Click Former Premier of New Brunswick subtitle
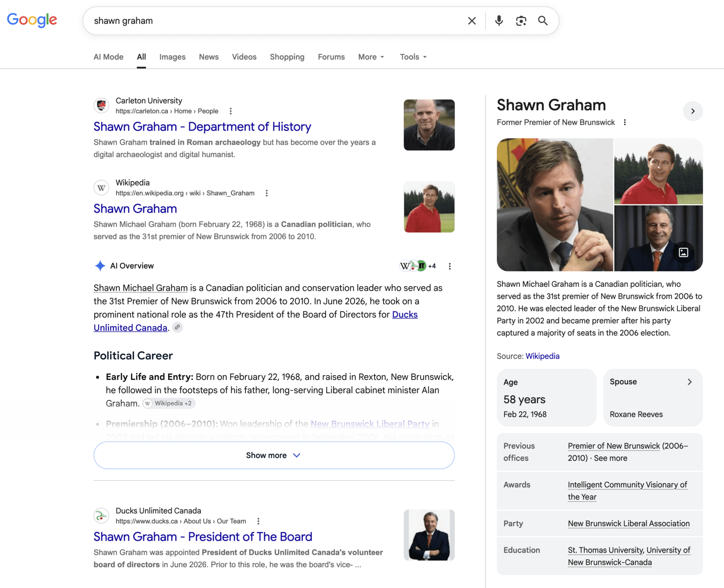Viewport: 724px width, 588px height. (556, 122)
